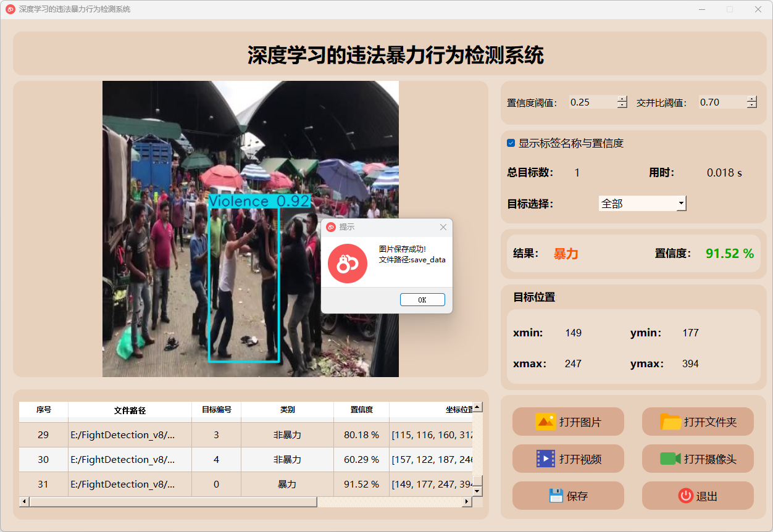Viewport: 773px width, 532px height.
Task: Click the handcuffs icon in the dialog
Action: [347, 264]
